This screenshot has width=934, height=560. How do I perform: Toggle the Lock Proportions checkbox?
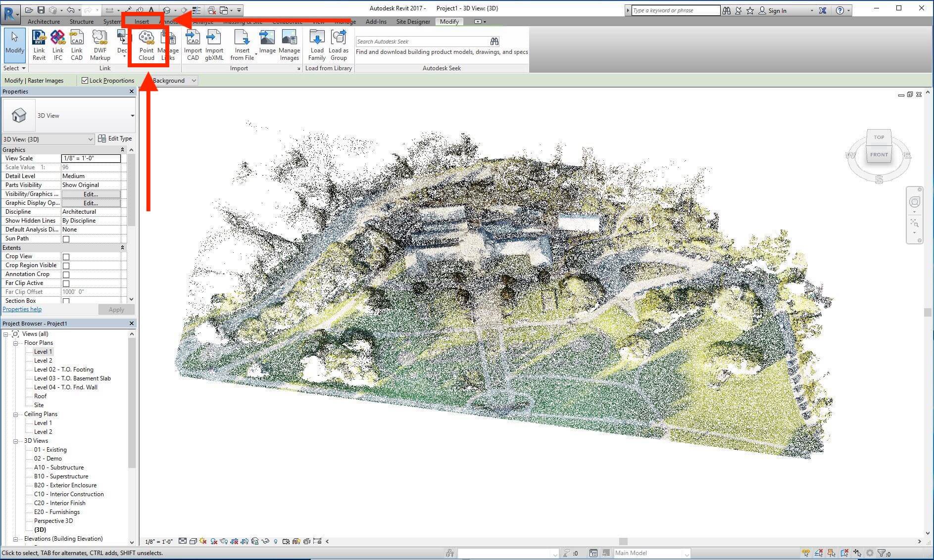coord(85,80)
